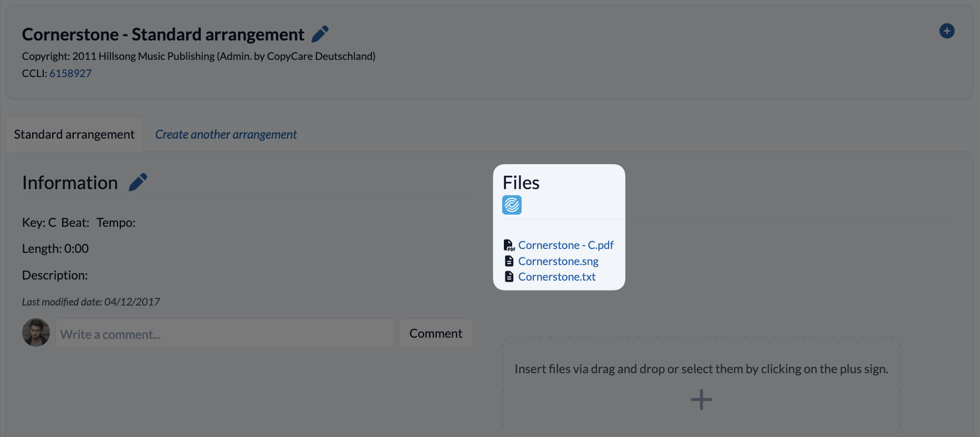980x437 pixels.
Task: Click the PDF file icon beside Cornerstone - C.pdf
Action: [509, 245]
